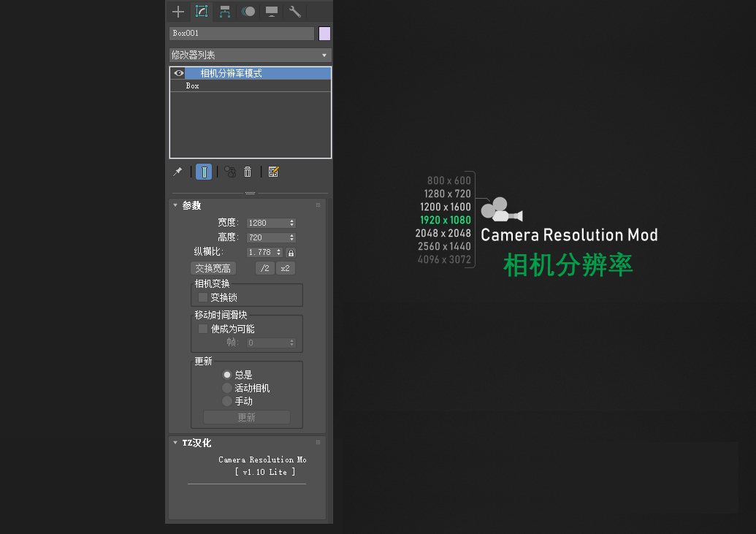
Task: Open the Box001 object color swatch
Action: tap(324, 34)
